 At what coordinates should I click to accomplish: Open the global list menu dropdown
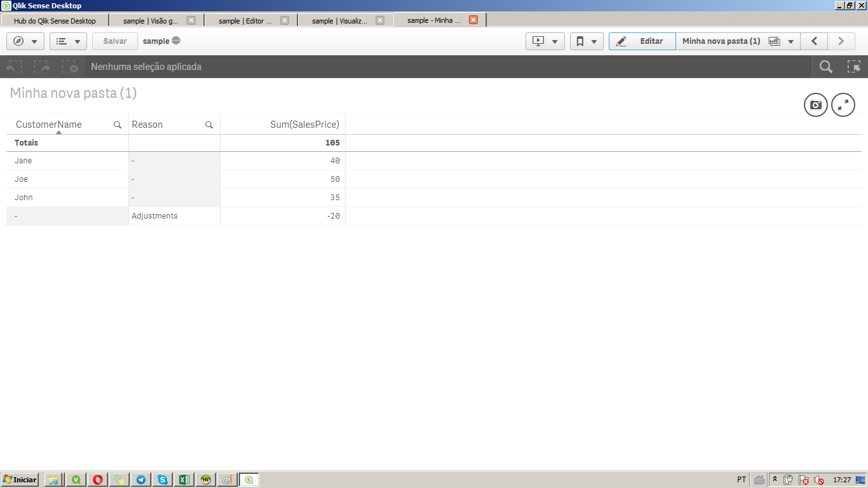(x=68, y=41)
